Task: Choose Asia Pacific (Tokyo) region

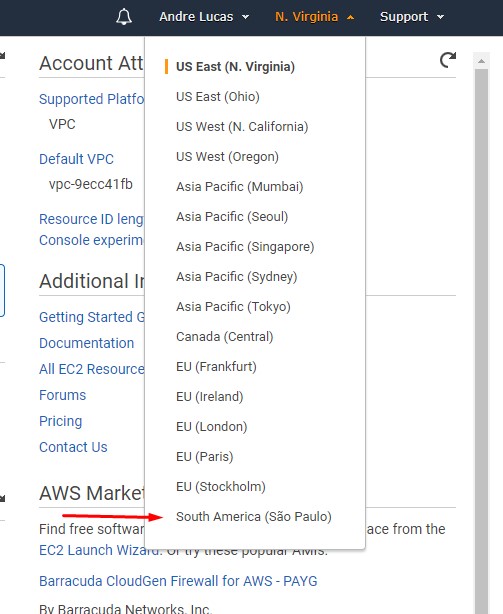Action: (x=233, y=307)
